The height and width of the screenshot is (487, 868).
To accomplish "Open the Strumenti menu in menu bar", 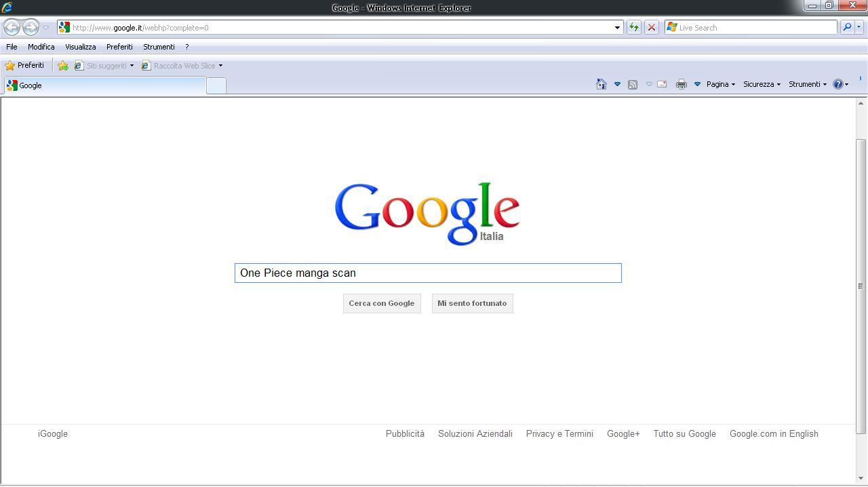I will [x=159, y=47].
